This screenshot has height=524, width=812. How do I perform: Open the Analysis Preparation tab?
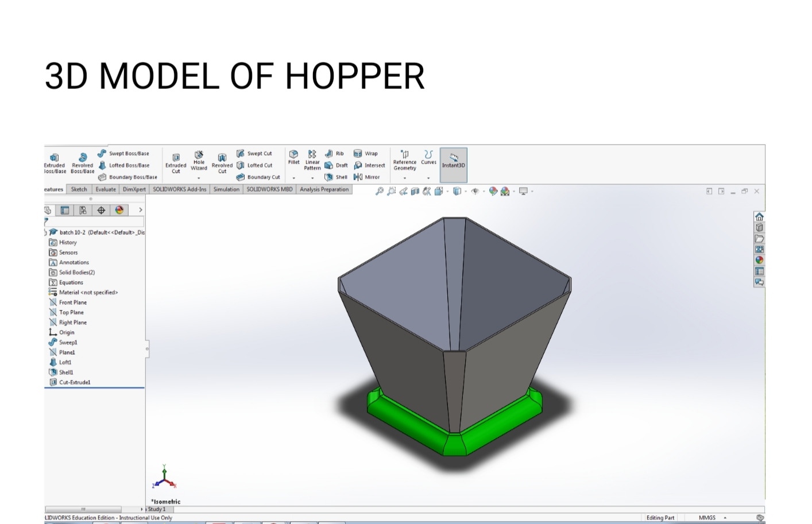pyautogui.click(x=324, y=189)
